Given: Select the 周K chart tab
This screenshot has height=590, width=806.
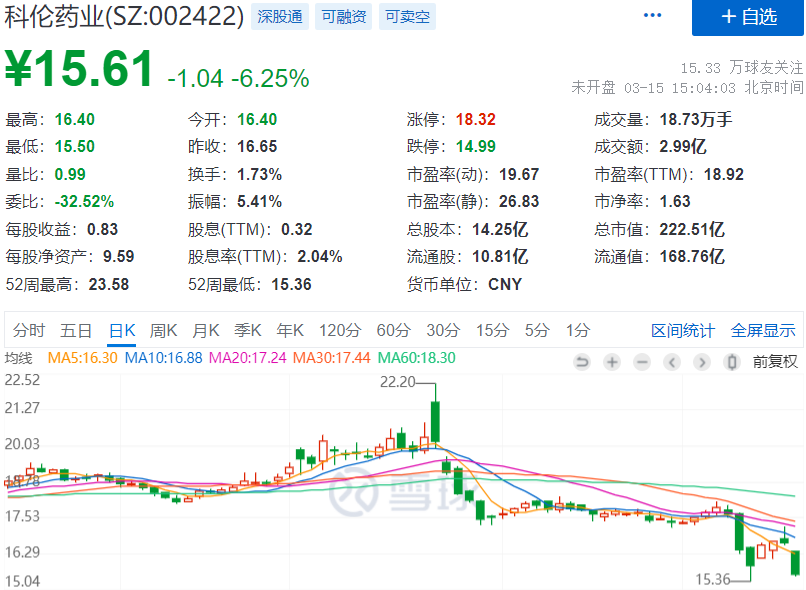Looking at the screenshot, I should click(x=163, y=330).
